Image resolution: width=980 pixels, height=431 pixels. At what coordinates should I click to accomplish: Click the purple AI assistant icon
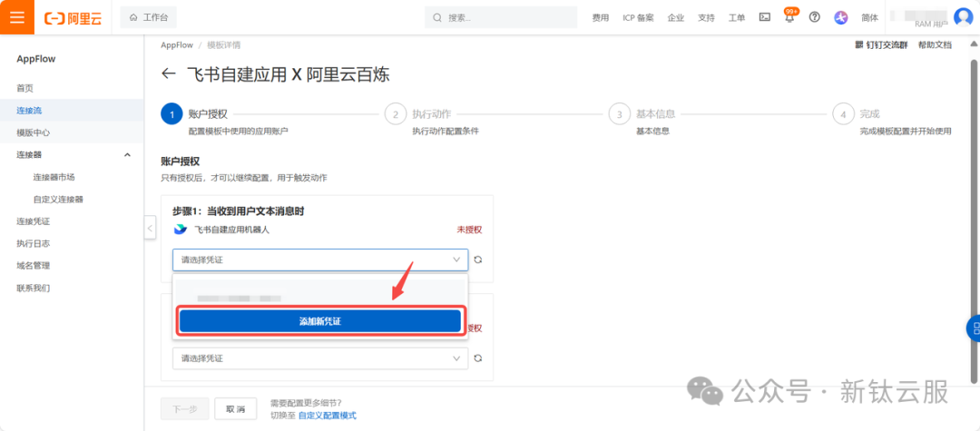tap(840, 17)
